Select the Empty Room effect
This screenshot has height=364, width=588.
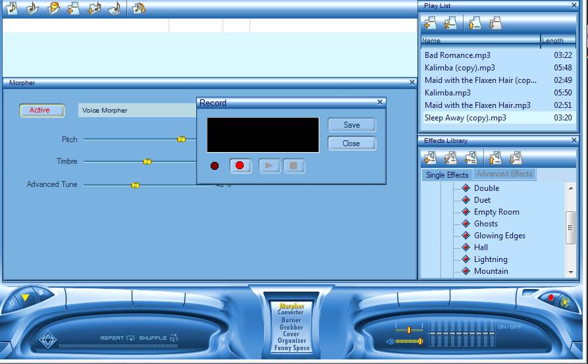coord(496,212)
